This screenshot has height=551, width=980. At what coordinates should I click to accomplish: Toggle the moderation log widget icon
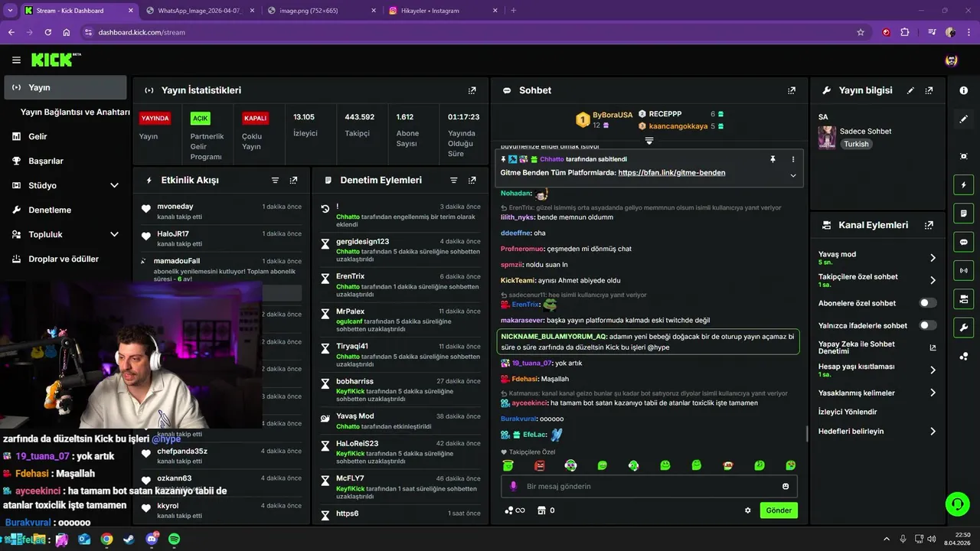(963, 213)
